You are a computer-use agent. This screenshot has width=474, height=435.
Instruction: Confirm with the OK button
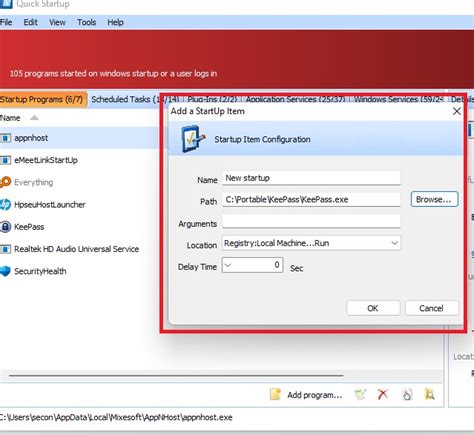coord(373,308)
